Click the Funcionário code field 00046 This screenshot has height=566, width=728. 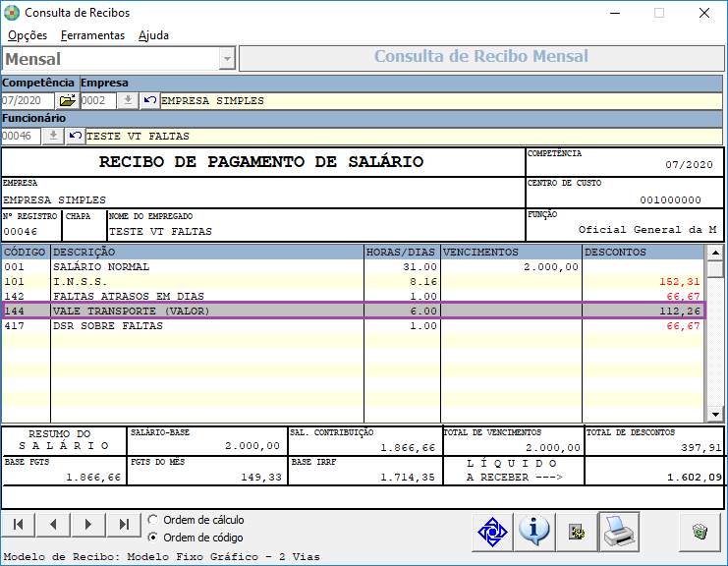(21, 136)
